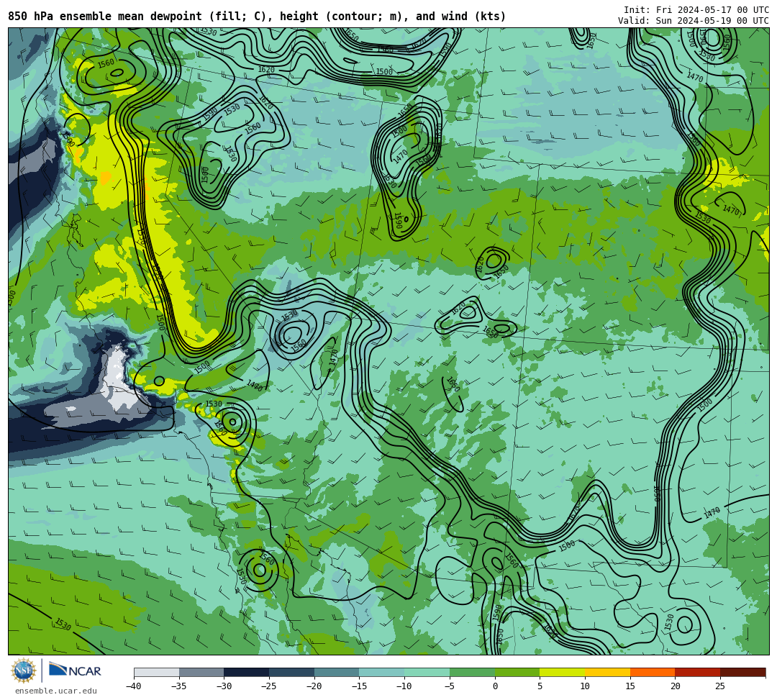Click the -35 colorbar tick label
Screen dimensions: 777x700
[179, 686]
